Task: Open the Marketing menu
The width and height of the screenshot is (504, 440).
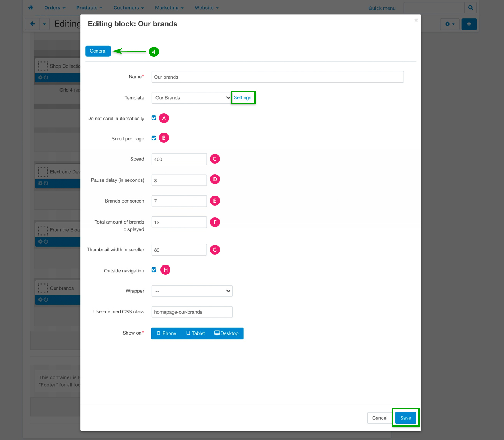Action: tap(169, 8)
